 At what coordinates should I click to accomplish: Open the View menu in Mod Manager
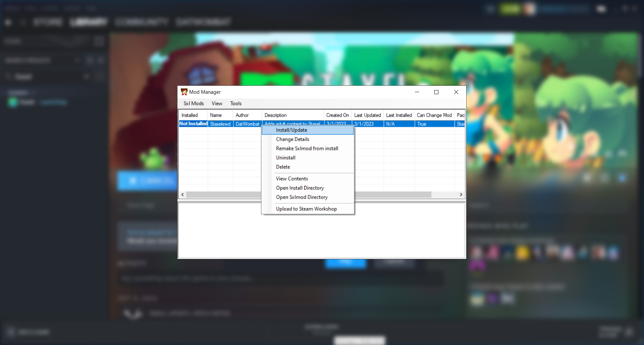pyautogui.click(x=217, y=103)
